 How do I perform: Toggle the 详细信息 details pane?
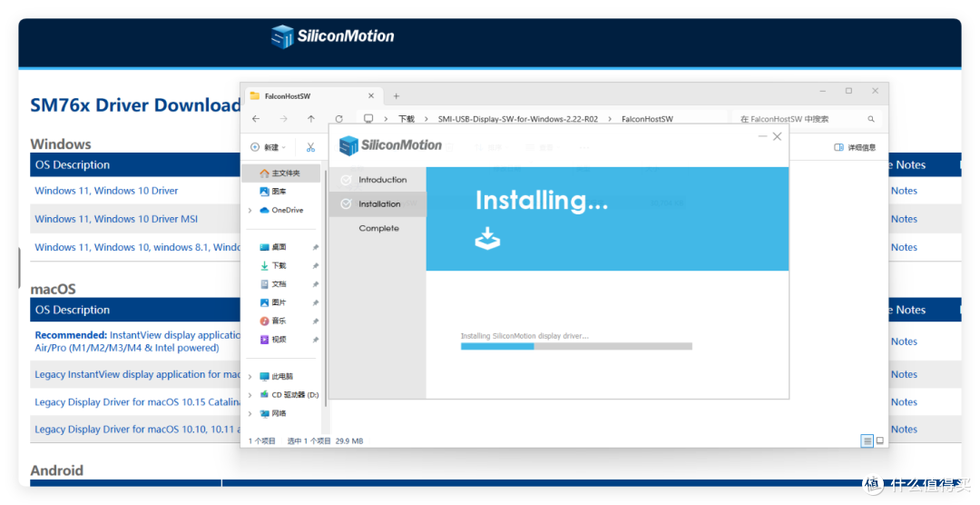[x=855, y=148]
